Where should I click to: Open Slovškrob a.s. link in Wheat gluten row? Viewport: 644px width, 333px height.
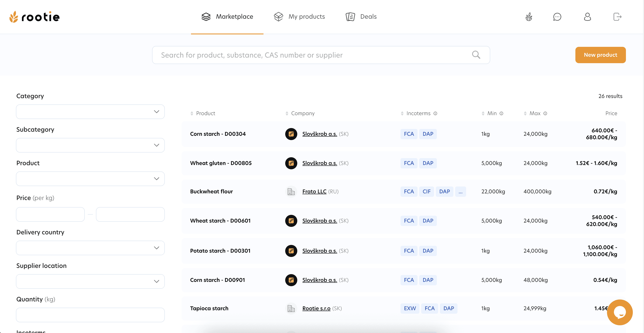point(319,163)
